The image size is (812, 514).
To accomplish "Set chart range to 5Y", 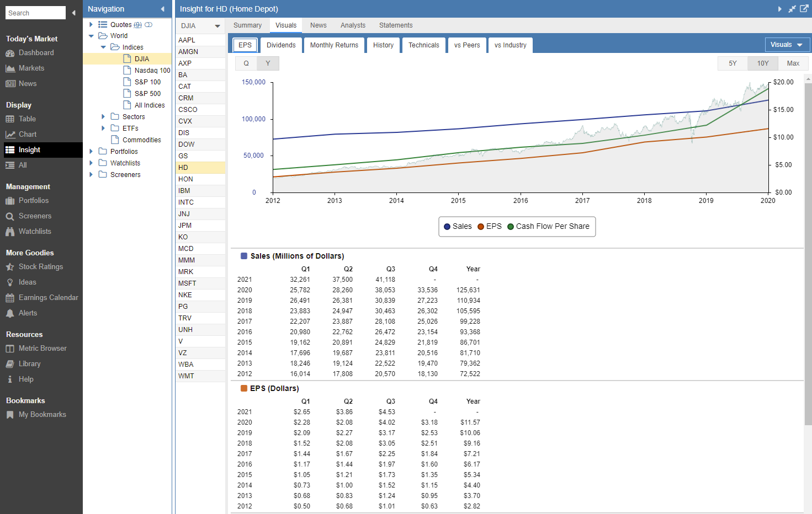I will pyautogui.click(x=733, y=63).
